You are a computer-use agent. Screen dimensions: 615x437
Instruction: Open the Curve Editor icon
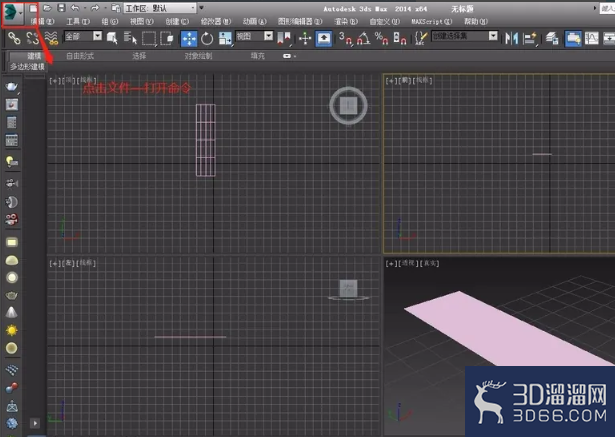(591, 38)
